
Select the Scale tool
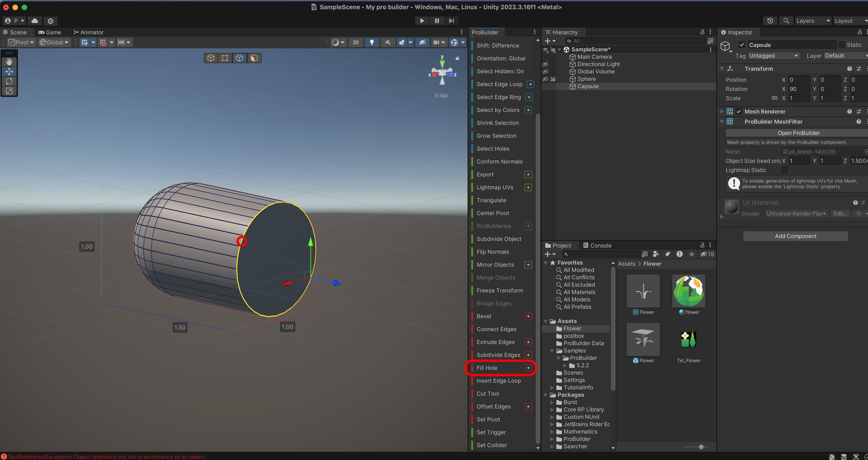[x=9, y=91]
